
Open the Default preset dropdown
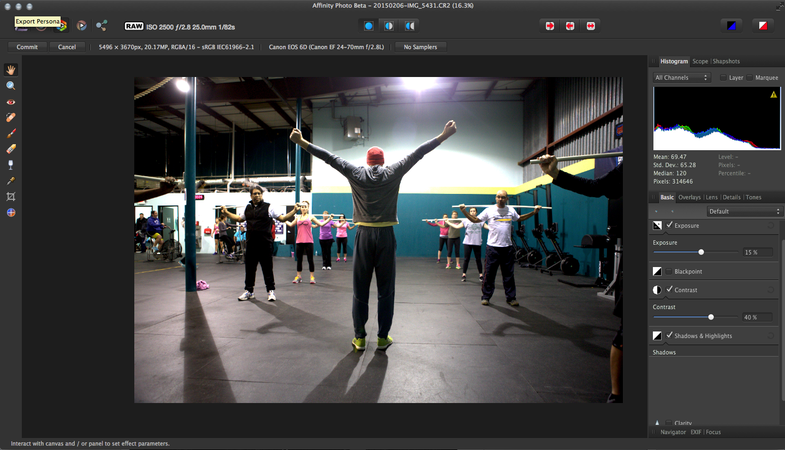click(x=742, y=212)
